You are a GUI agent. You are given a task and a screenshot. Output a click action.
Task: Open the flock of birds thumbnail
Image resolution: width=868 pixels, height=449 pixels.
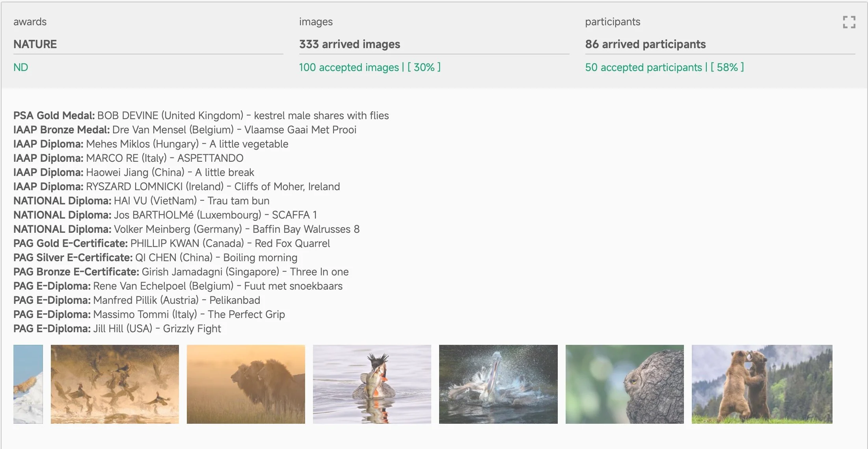(x=115, y=384)
